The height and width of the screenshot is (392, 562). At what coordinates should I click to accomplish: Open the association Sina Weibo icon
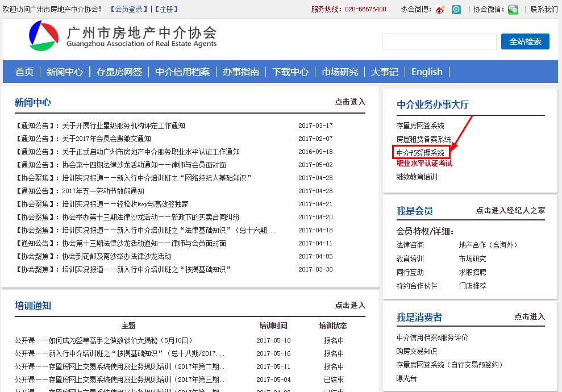point(440,10)
